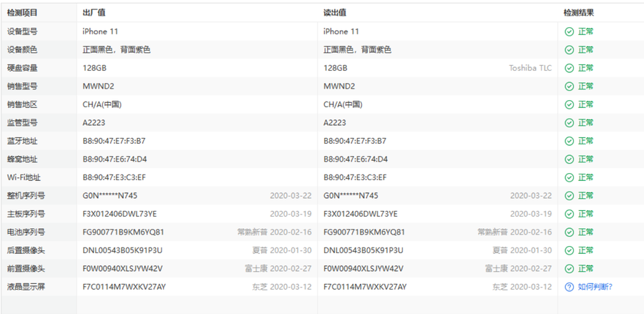Click green check icon in 主板序列号 row

(x=570, y=214)
